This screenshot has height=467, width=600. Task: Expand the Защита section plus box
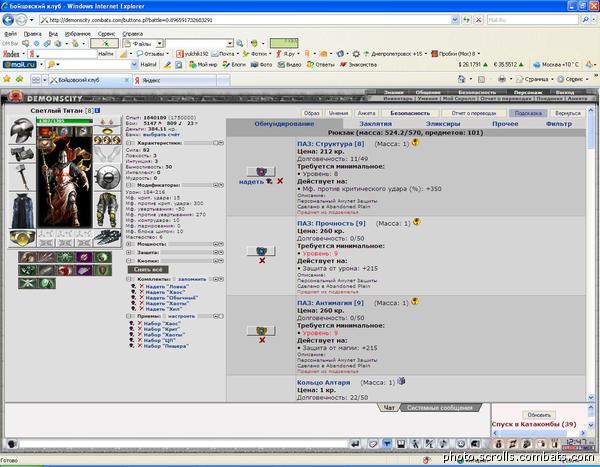click(x=130, y=252)
